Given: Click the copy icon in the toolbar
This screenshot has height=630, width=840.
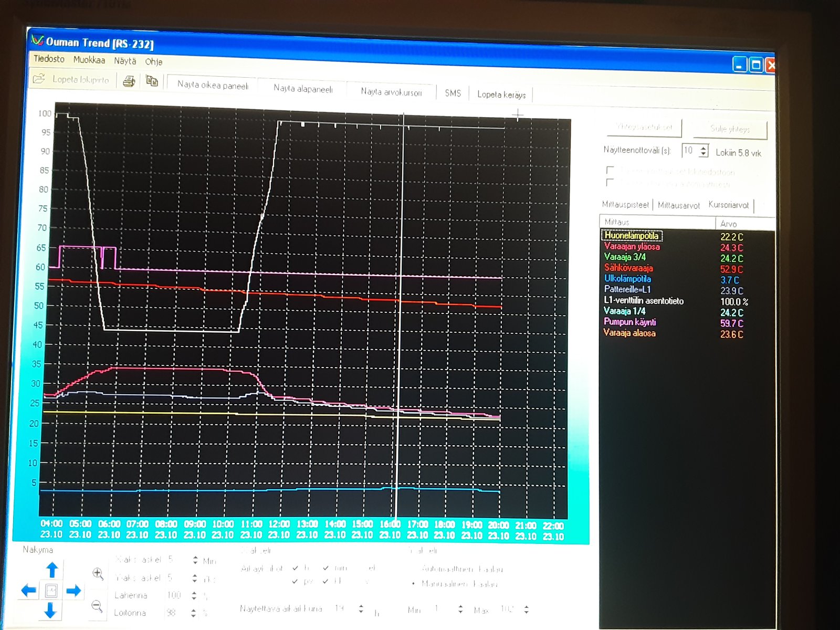Looking at the screenshot, I should tap(152, 81).
